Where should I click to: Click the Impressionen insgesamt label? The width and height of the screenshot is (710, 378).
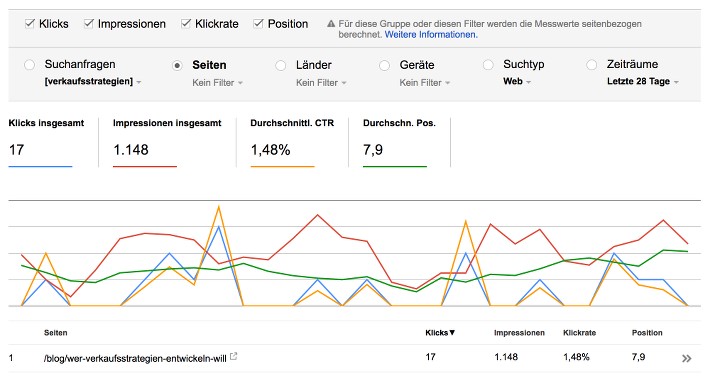tap(167, 123)
